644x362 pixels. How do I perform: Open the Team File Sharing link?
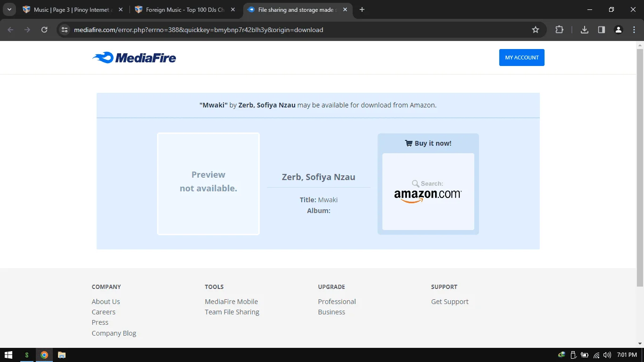[232, 312]
